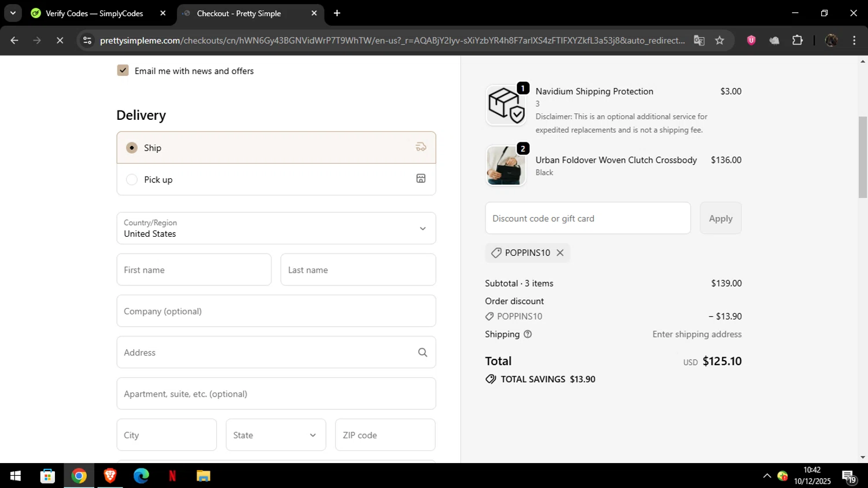868x488 pixels.
Task: Click the browser address bar URL
Action: coord(392,41)
